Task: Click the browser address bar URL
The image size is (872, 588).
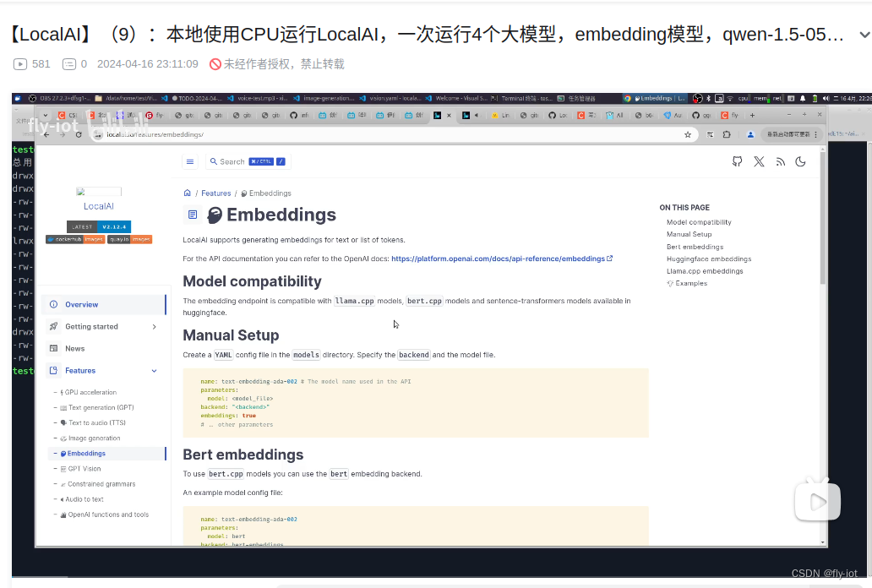Action: (155, 134)
